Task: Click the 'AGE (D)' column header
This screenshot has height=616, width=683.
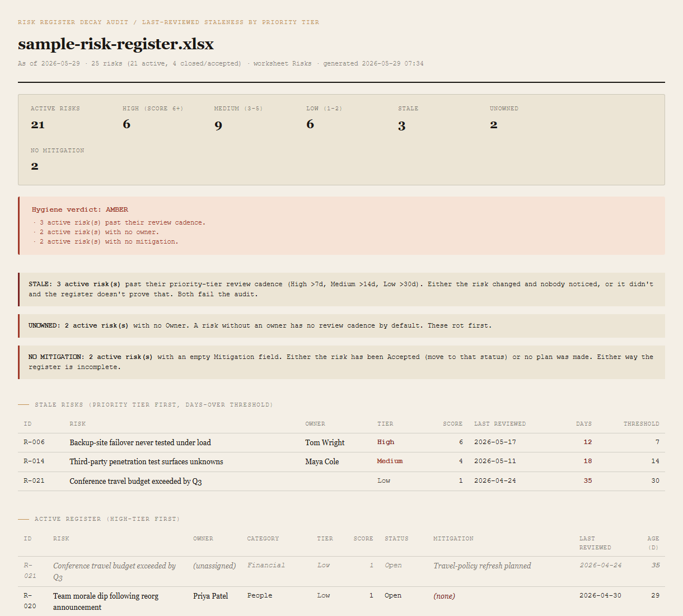Action: point(653,543)
